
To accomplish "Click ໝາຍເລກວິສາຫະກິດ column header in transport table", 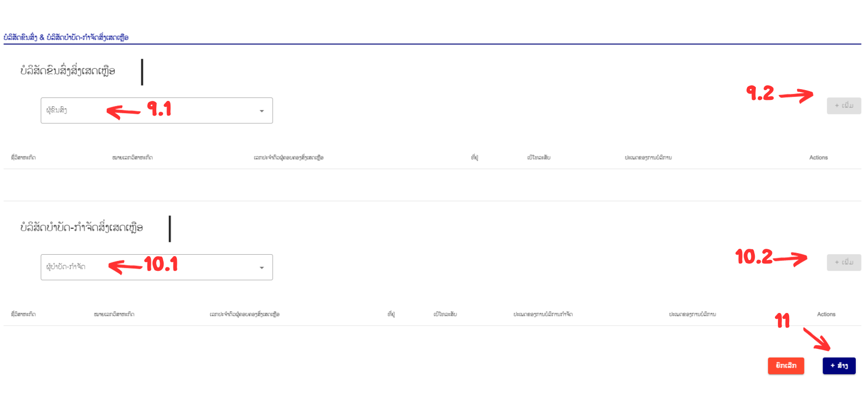I will 132,158.
